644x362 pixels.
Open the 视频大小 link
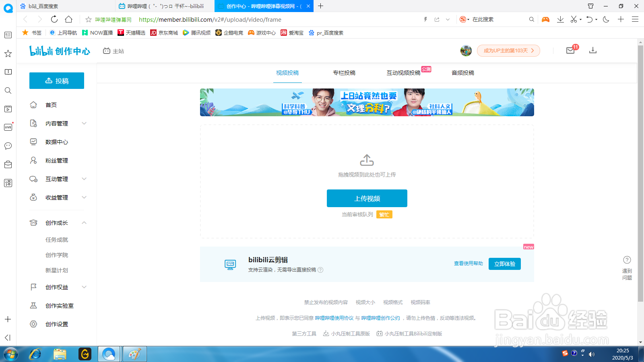pyautogui.click(x=365, y=302)
